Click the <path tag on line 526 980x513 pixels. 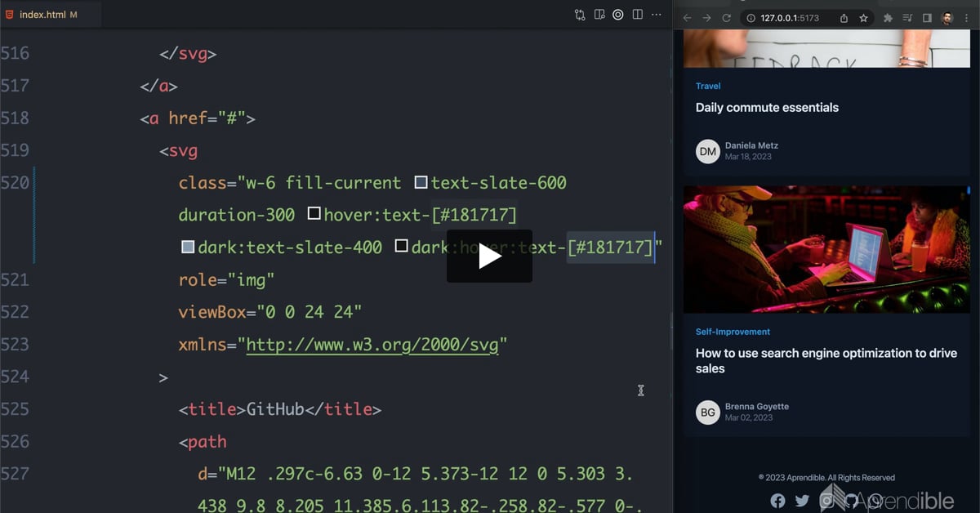click(203, 441)
